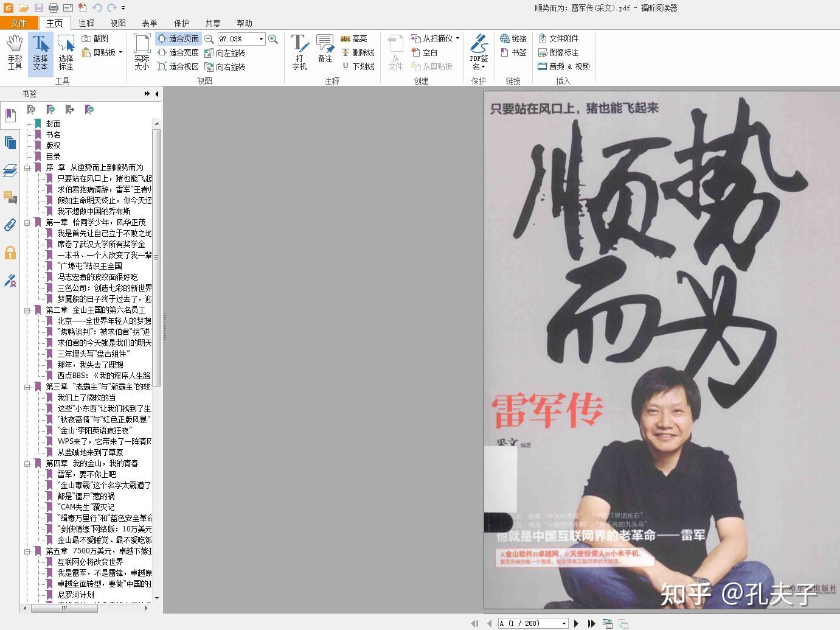
Task: Open the Attachments paperclip sidebar panel
Action: pos(10,225)
